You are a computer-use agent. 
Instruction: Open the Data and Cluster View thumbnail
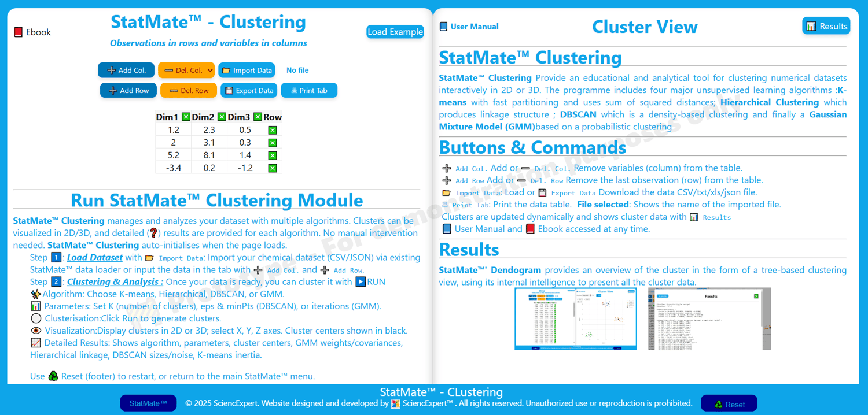coord(576,318)
